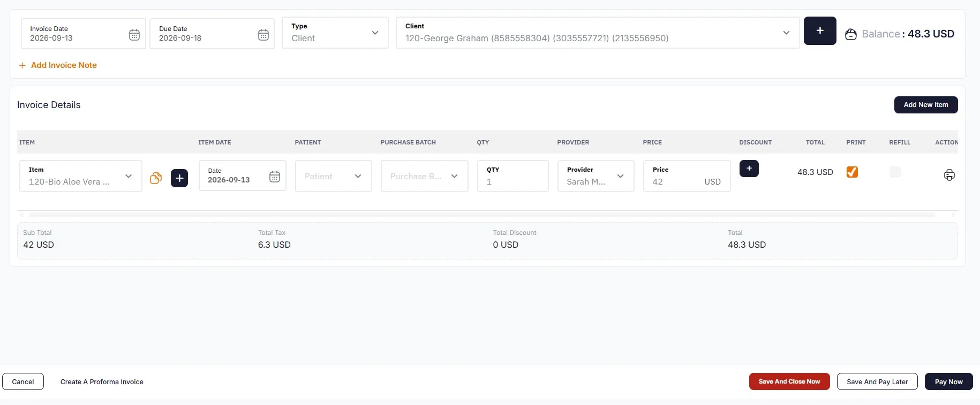Click the plus button next to Client
Image resolution: width=980 pixels, height=405 pixels.
820,30
